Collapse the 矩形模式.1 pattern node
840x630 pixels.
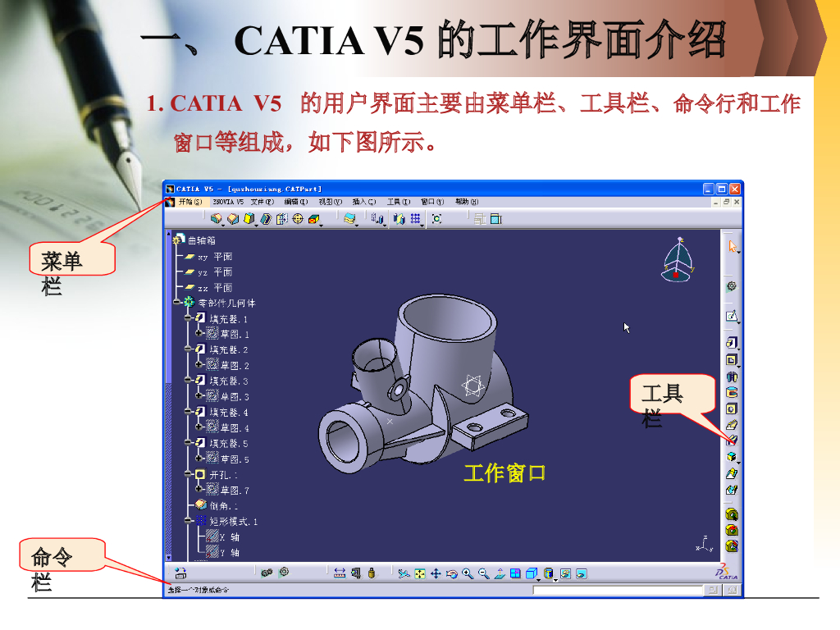(x=188, y=521)
